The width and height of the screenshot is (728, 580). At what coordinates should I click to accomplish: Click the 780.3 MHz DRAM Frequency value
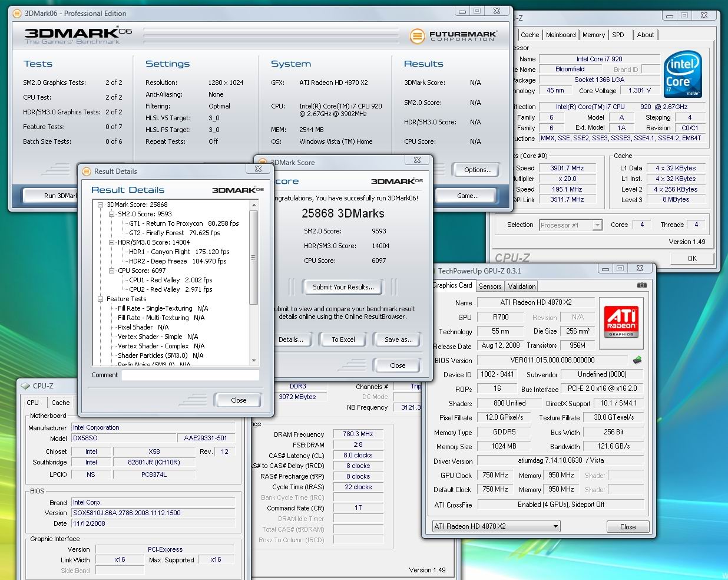[358, 434]
